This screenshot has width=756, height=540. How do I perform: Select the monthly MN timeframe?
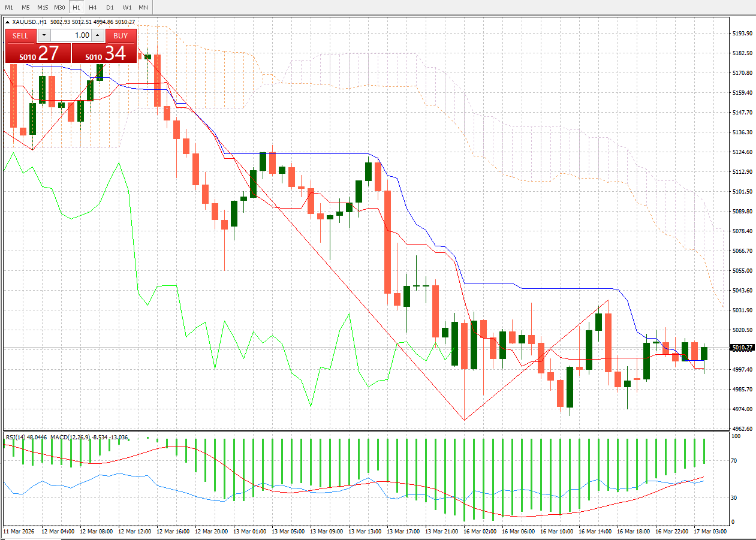(143, 7)
